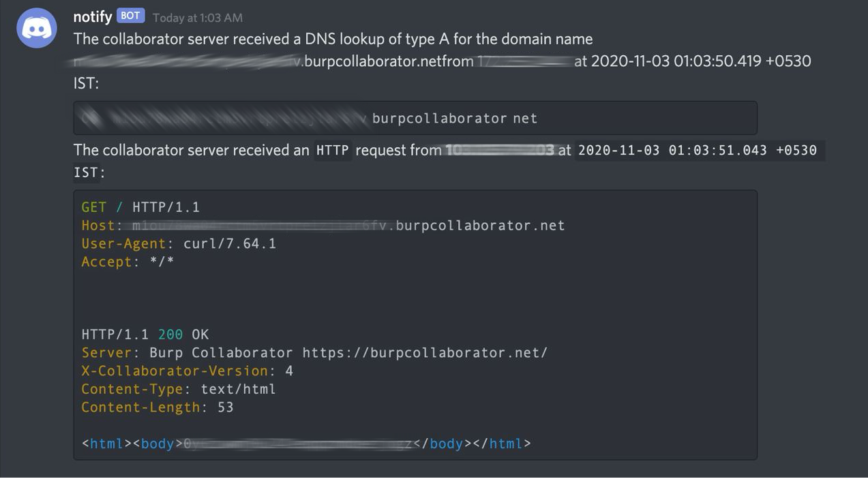Click the 'Today at 1:03 AM' timestamp
Viewport: 868px width, 479px height.
click(197, 18)
